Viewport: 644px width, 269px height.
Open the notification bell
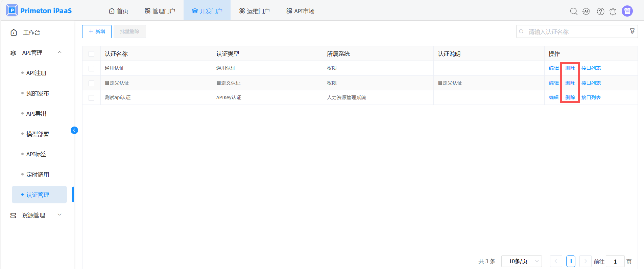(613, 12)
